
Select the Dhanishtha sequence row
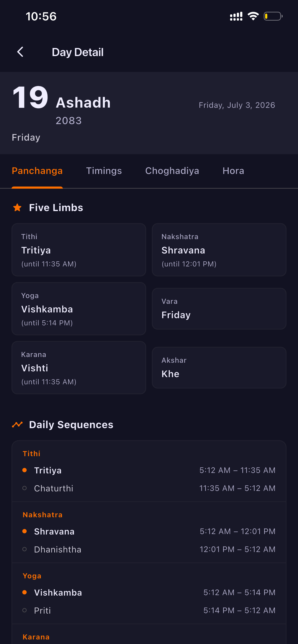149,549
